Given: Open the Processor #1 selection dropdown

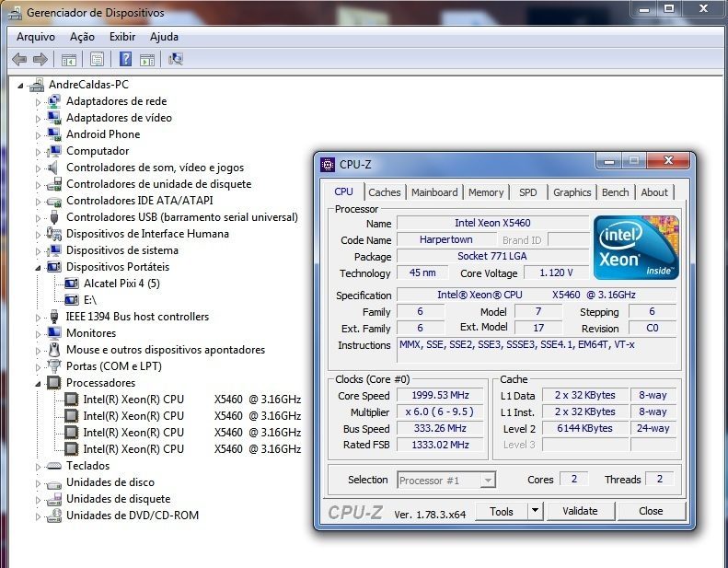Looking at the screenshot, I should tap(488, 481).
